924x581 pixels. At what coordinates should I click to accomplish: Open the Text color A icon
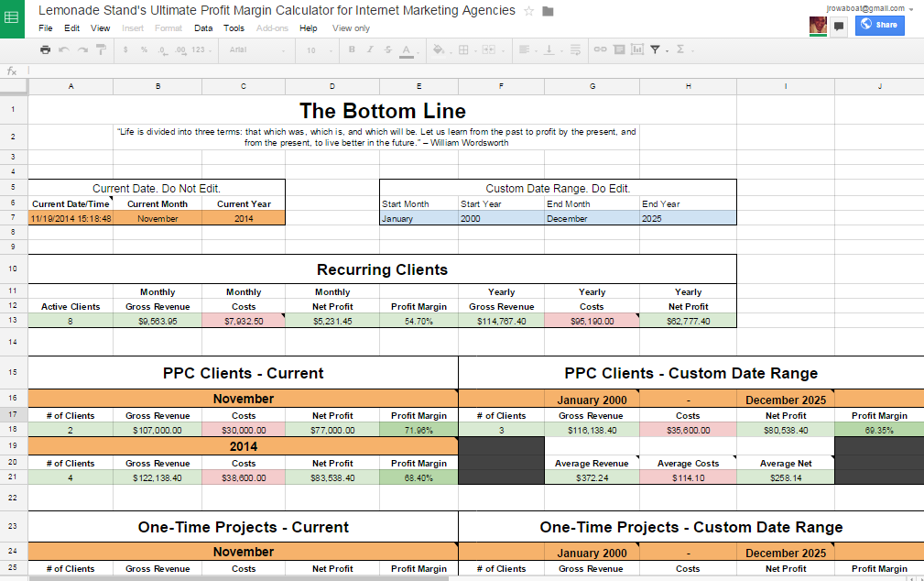click(407, 50)
